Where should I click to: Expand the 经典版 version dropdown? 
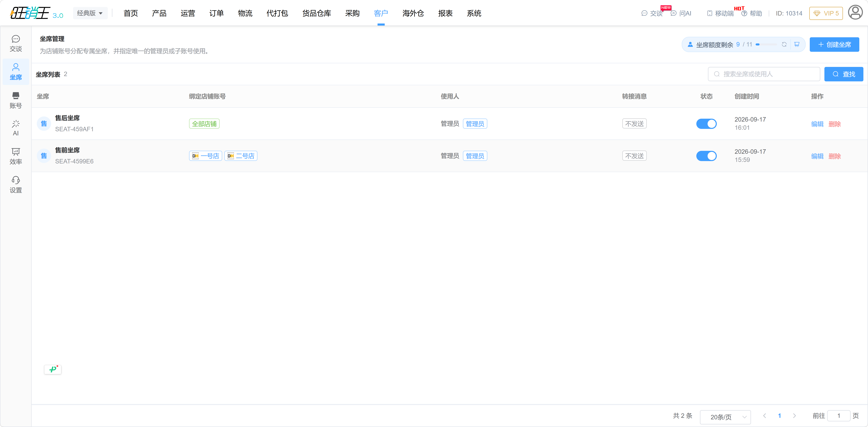90,13
